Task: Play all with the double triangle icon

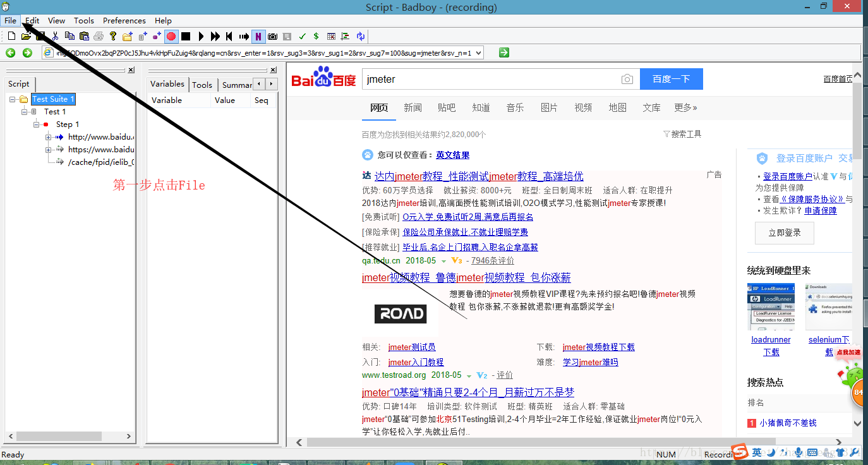Action: 215,36
